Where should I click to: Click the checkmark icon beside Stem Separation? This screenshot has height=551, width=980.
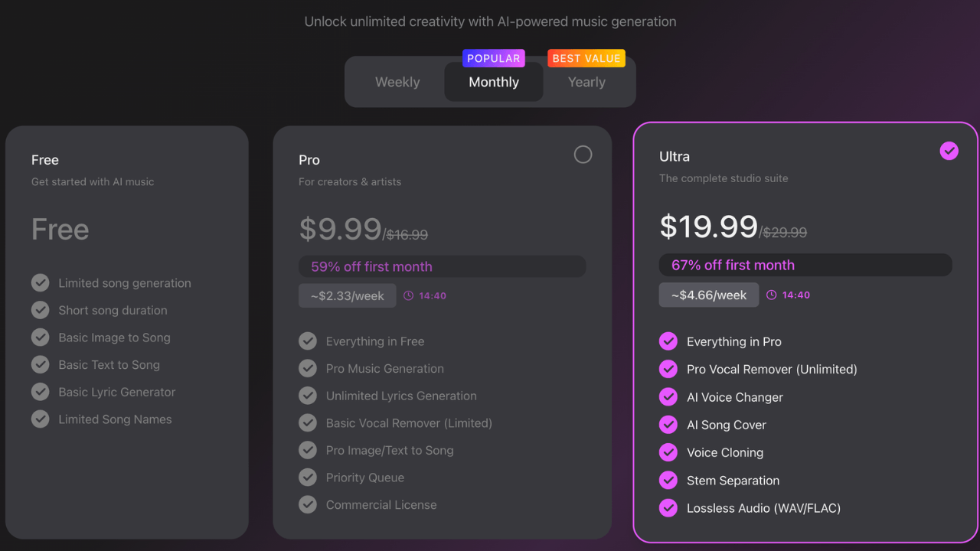coord(668,481)
